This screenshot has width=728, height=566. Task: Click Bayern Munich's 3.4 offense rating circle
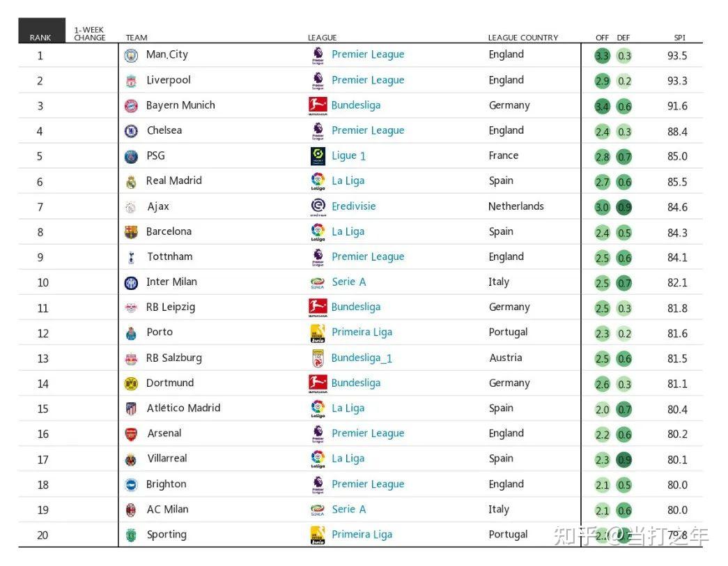603,106
